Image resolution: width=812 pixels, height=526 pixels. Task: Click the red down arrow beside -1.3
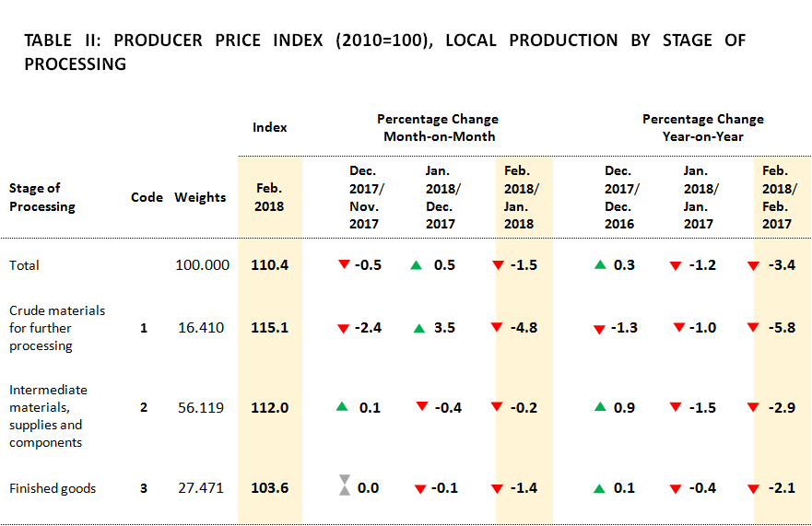[x=599, y=329]
